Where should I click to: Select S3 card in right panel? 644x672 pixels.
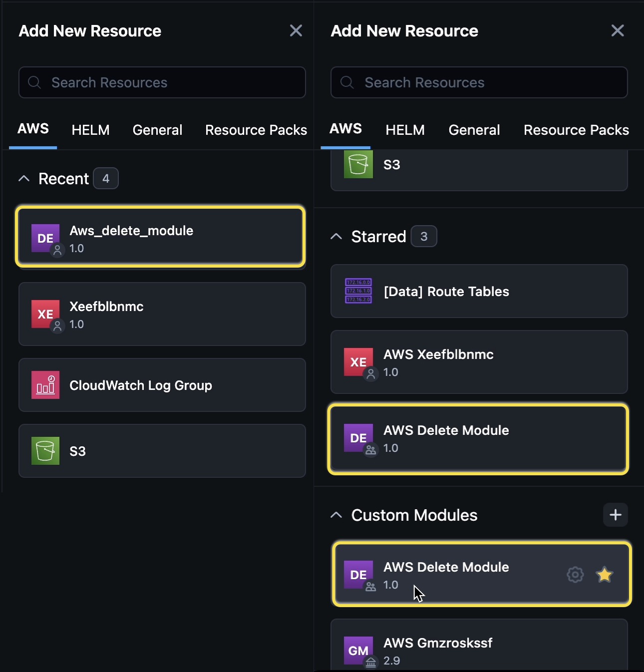point(479,170)
